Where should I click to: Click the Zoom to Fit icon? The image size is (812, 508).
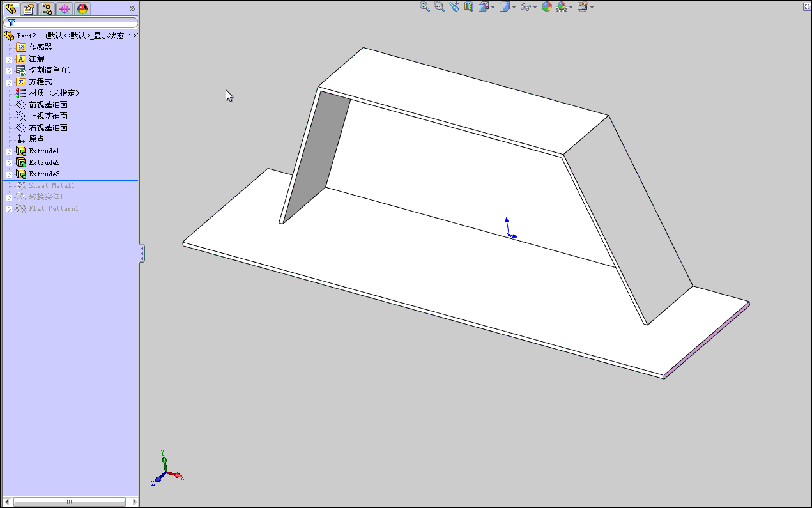425,6
